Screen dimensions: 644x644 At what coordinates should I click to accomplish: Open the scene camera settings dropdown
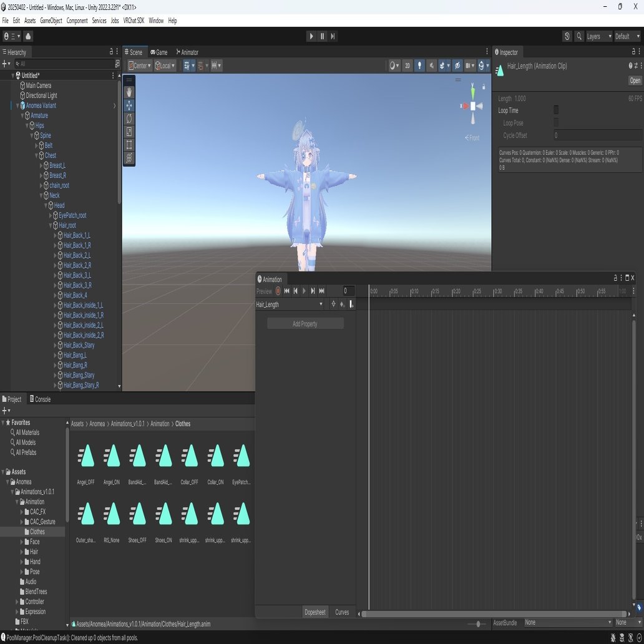[469, 66]
